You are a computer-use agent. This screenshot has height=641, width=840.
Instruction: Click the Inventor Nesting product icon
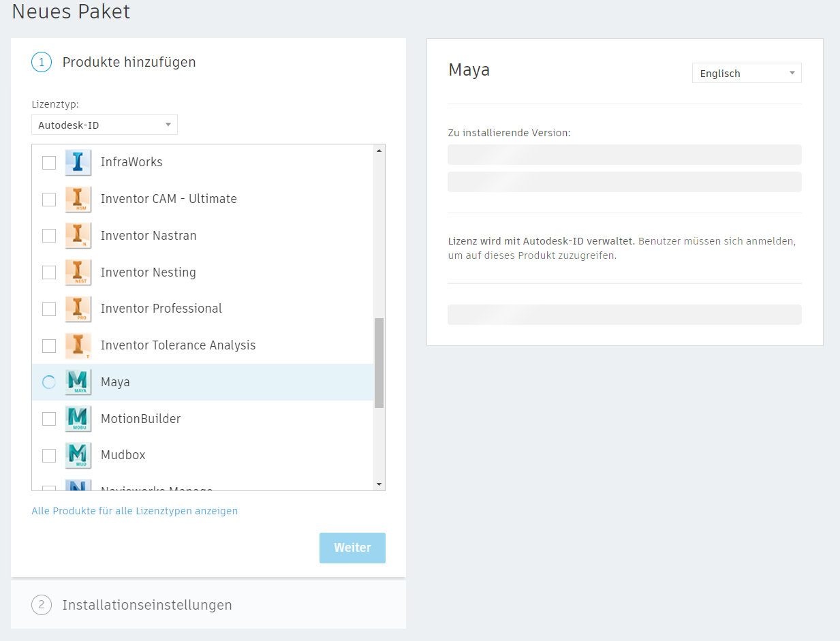78,272
